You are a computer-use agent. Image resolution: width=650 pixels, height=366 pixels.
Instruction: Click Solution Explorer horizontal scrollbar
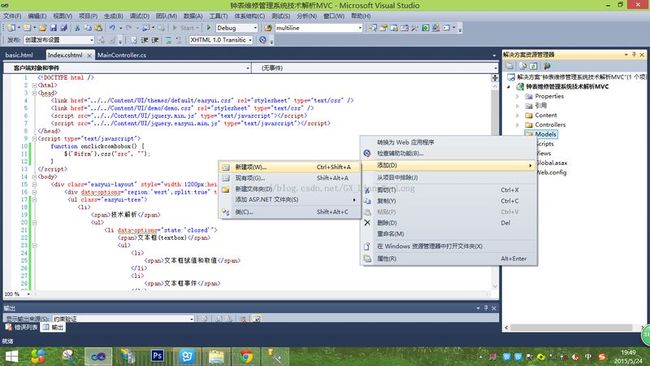coord(572,327)
